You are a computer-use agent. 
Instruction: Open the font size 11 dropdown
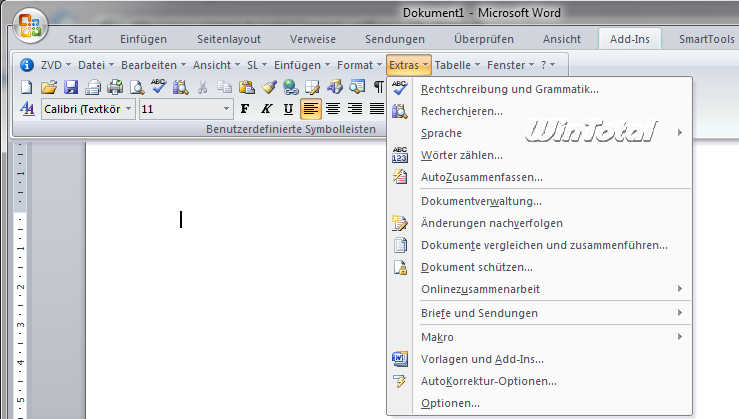(226, 109)
